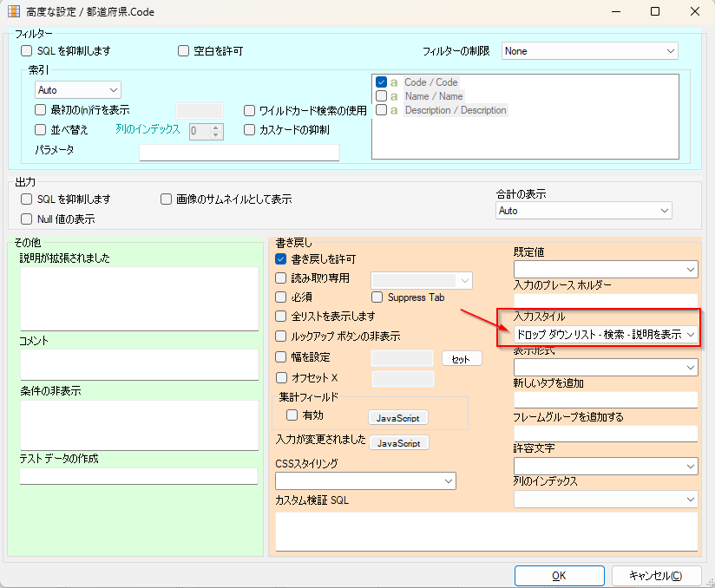Viewport: 715px width, 588px height.
Task: Enable the 並べ替え checkbox
Action: 41,130
